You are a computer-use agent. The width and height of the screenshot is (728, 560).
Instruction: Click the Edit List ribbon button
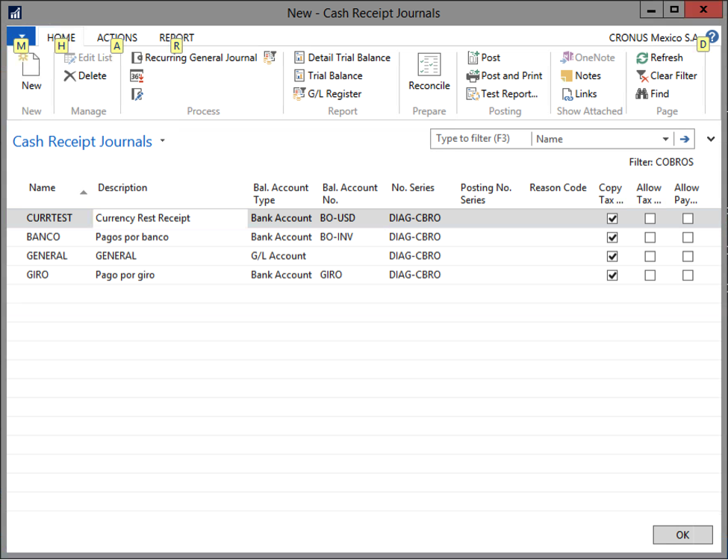pyautogui.click(x=88, y=57)
